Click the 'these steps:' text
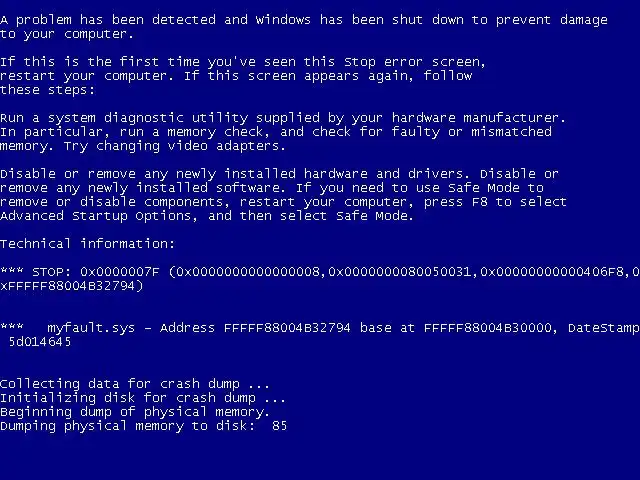640x480 pixels. [x=47, y=90]
